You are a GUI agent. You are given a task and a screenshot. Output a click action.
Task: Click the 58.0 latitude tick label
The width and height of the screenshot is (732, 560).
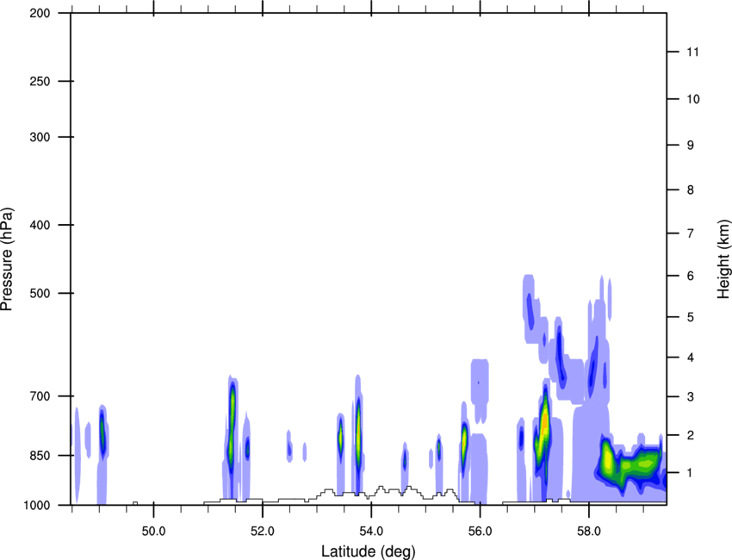click(x=589, y=531)
